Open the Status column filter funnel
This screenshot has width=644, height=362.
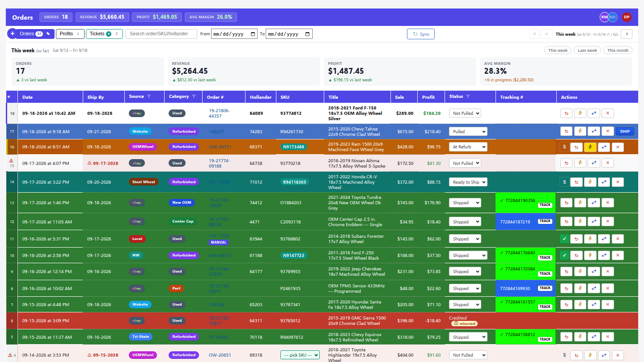click(x=468, y=97)
